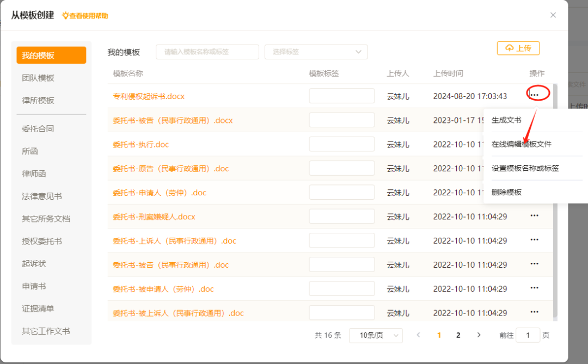588x364 pixels.
Task: Go to page 2 of results
Action: click(x=458, y=335)
